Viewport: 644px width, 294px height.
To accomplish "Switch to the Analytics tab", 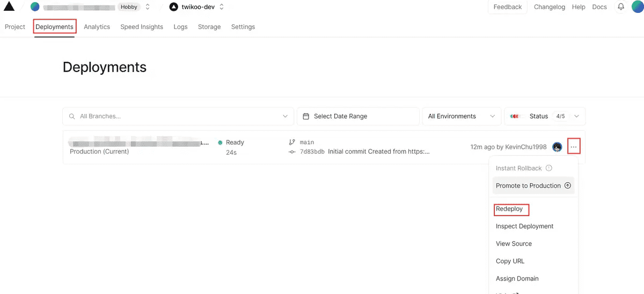I will point(97,27).
